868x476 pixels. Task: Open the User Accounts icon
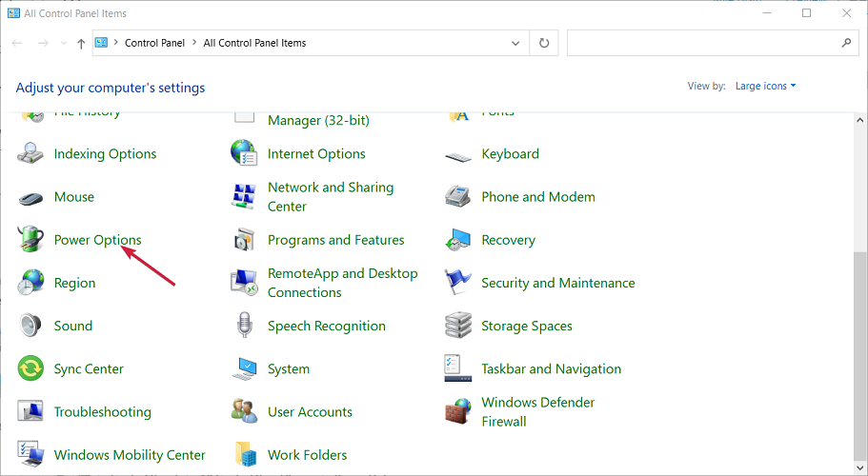[x=244, y=412]
